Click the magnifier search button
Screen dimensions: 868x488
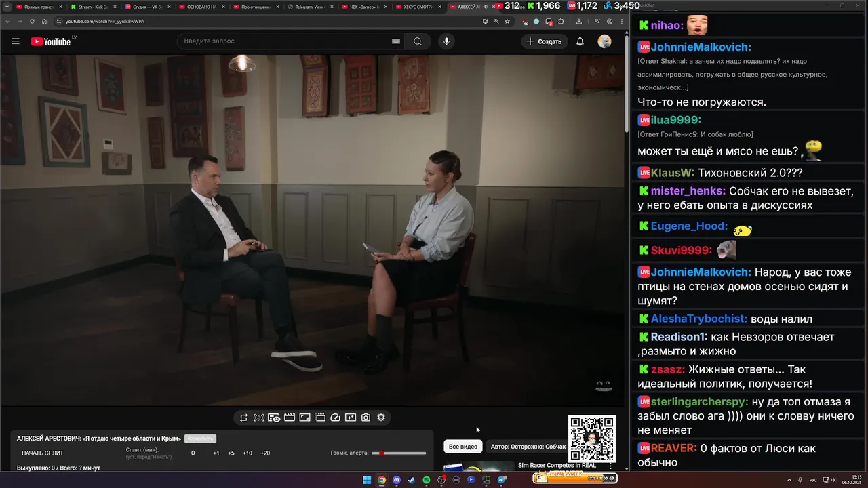pyautogui.click(x=418, y=41)
